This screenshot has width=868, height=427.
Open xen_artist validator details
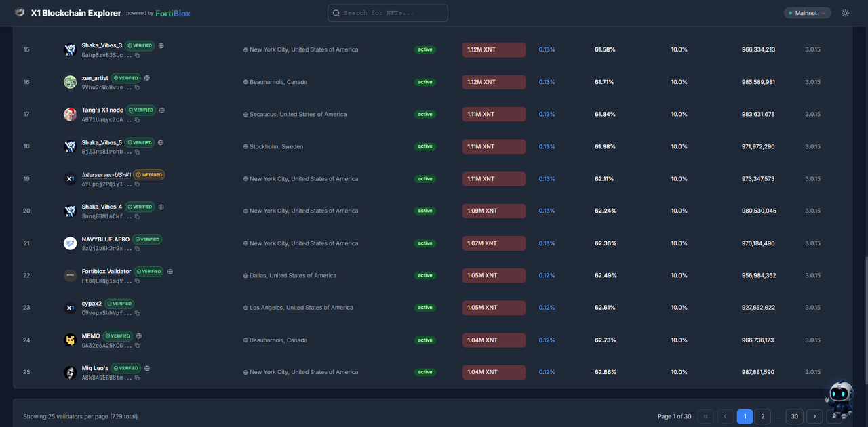[x=95, y=78]
